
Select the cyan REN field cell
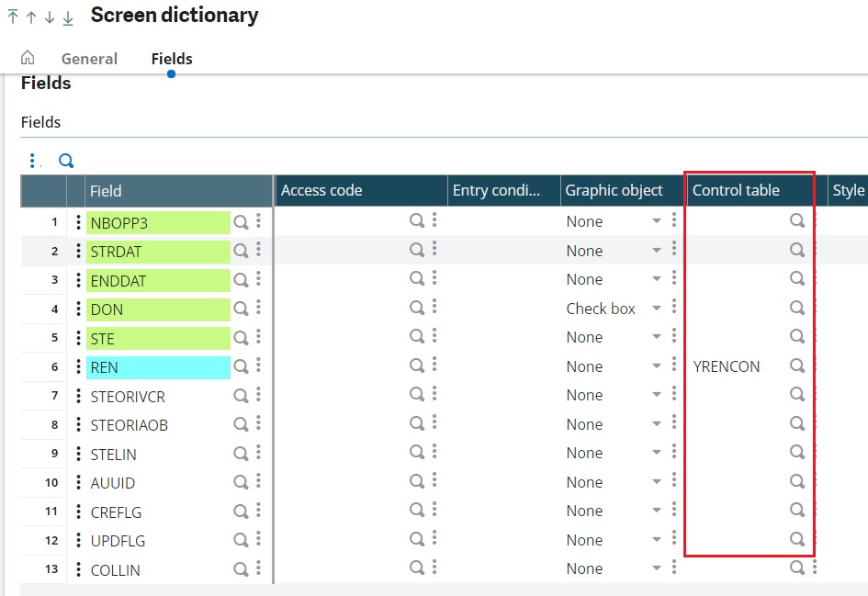tap(158, 367)
